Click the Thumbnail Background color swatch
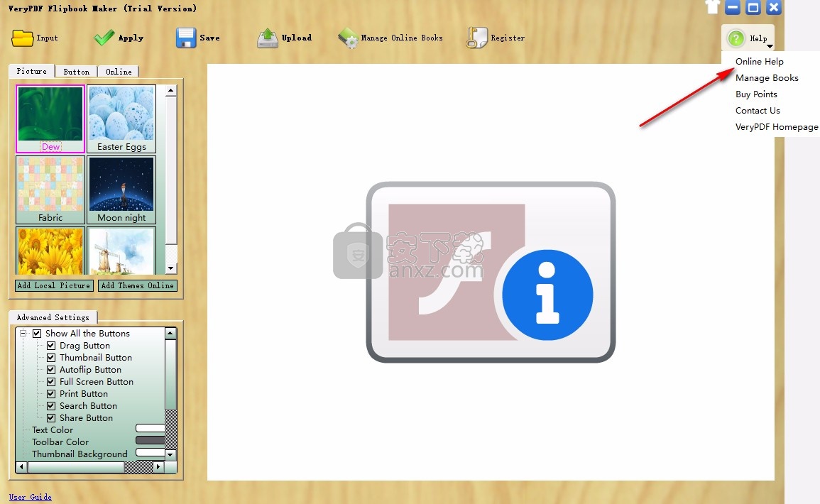This screenshot has width=820, height=504. pyautogui.click(x=150, y=453)
